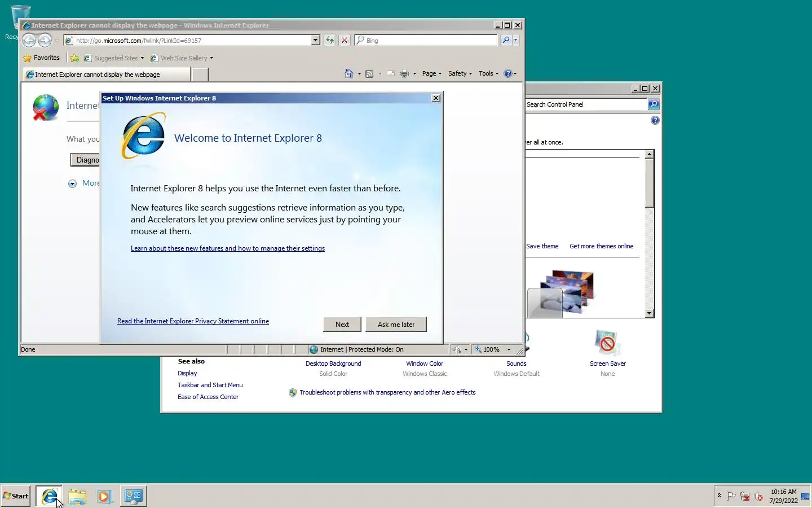
Task: Click the Control Panel help icon
Action: click(x=655, y=120)
